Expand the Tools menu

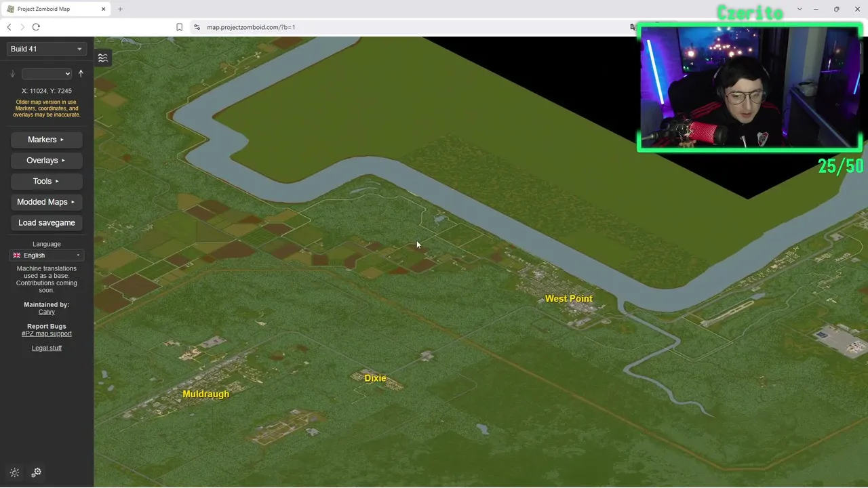point(47,181)
